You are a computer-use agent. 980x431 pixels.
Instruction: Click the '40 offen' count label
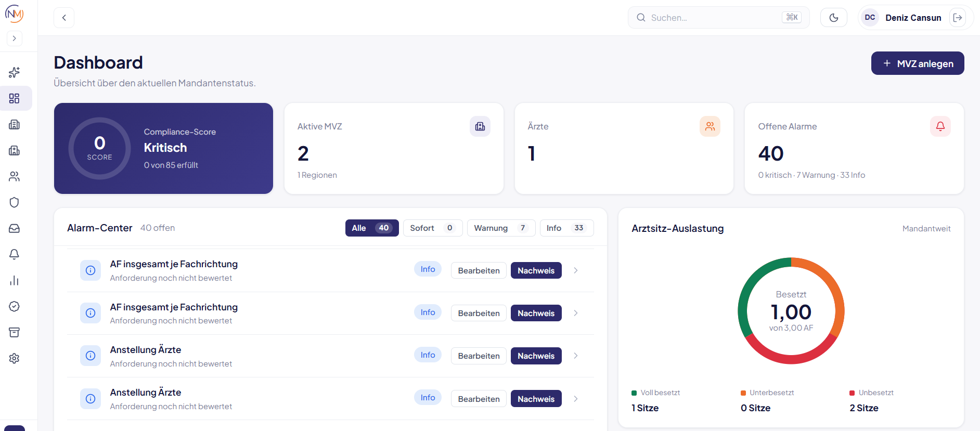158,228
